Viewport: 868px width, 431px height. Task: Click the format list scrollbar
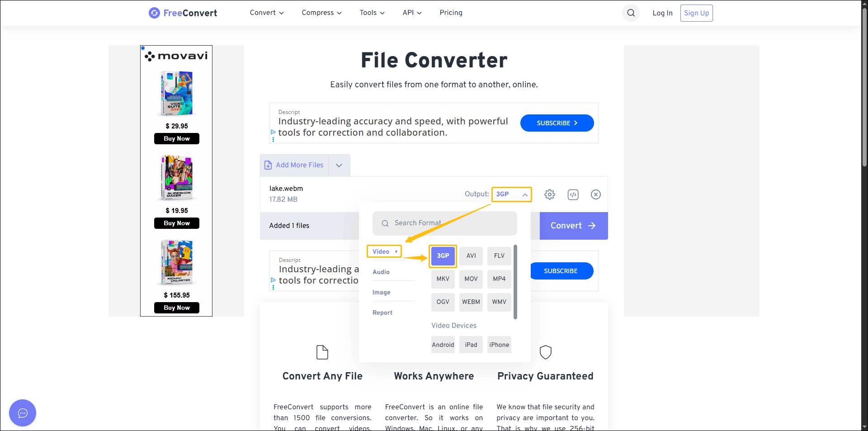point(515,282)
